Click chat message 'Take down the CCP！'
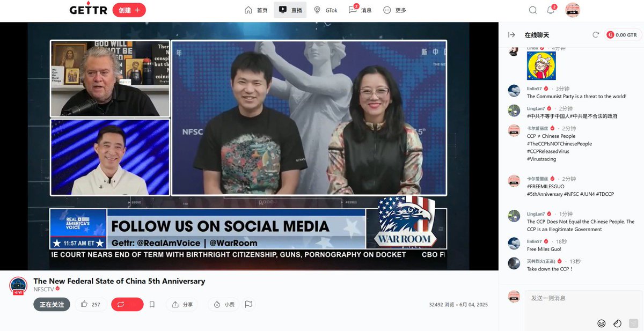The height and width of the screenshot is (331, 644). [550, 269]
